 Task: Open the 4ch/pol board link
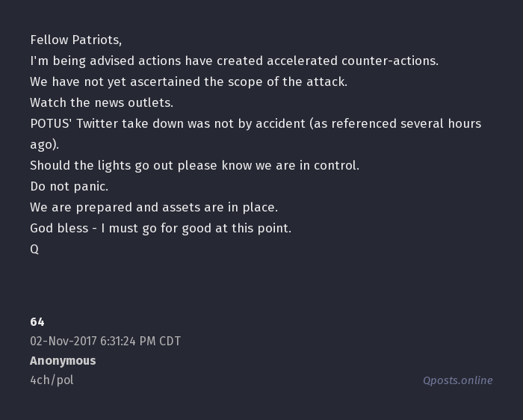tap(52, 380)
